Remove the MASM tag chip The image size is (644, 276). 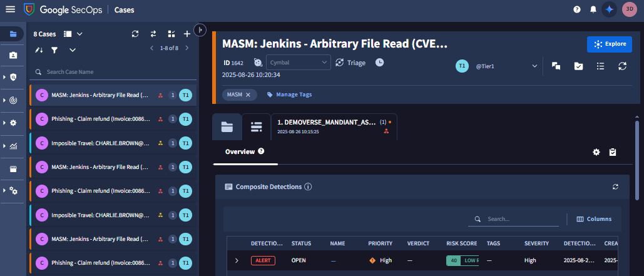(248, 95)
